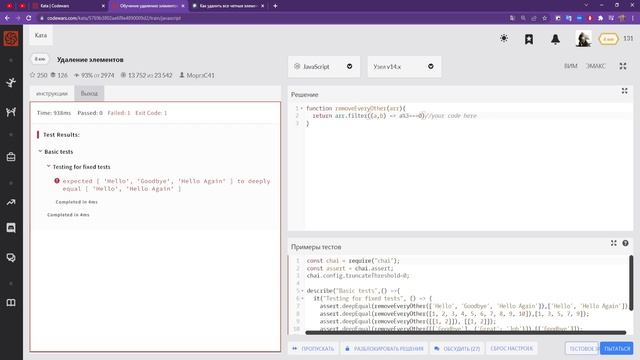The image size is (640, 360).
Task: Click Failed: 1 result text
Action: pos(119,113)
